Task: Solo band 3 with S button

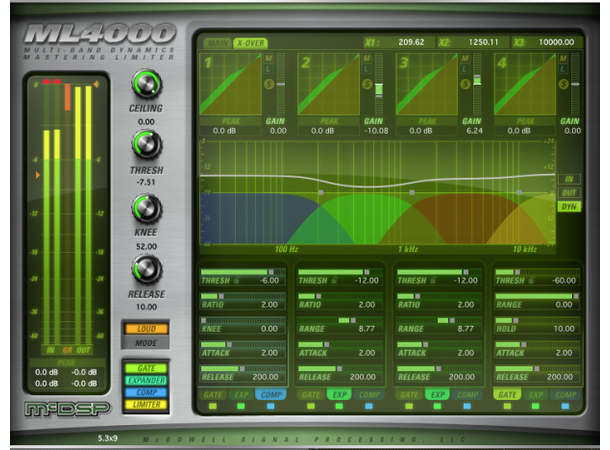Action: 465,84
